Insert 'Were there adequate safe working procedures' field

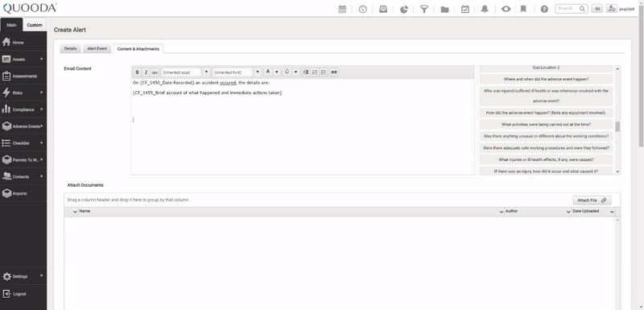click(x=547, y=148)
